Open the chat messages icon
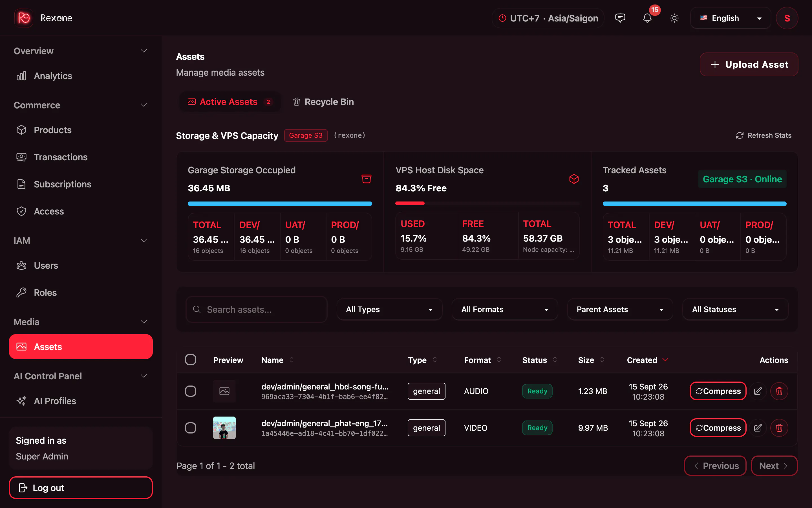Viewport: 812px width, 508px height. 620,18
